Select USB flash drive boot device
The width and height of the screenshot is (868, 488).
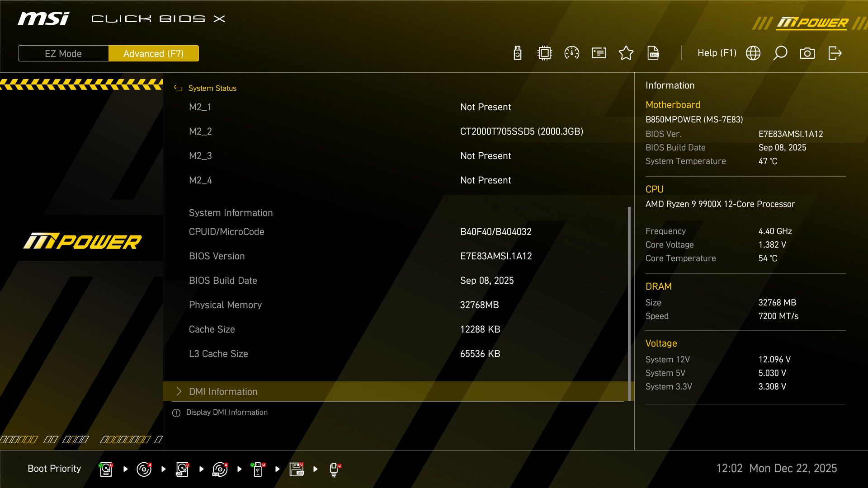point(258,469)
